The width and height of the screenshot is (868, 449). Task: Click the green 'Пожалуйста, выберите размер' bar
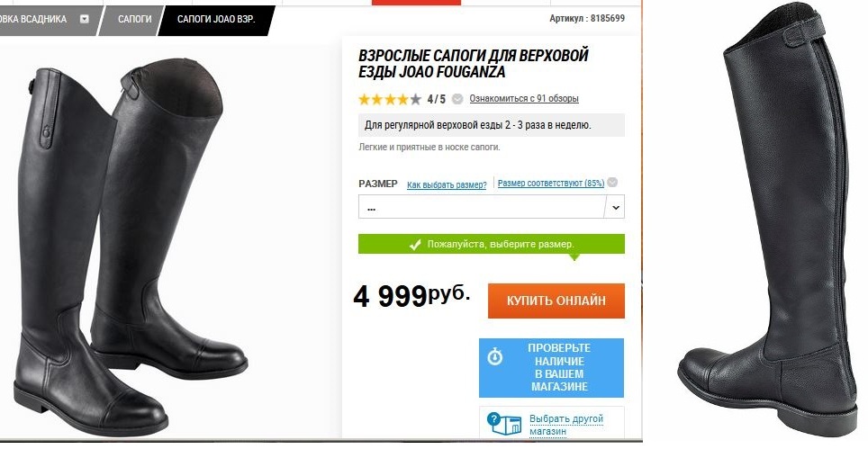pos(492,244)
